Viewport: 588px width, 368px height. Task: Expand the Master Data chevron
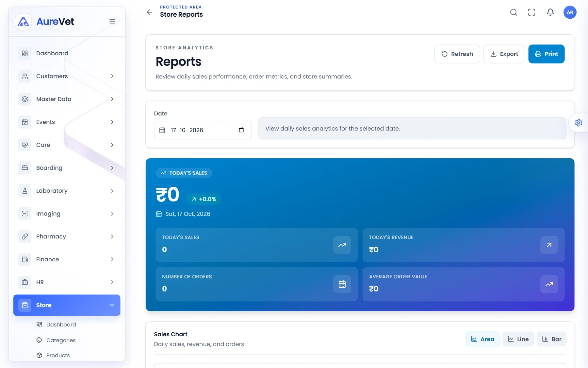(112, 99)
